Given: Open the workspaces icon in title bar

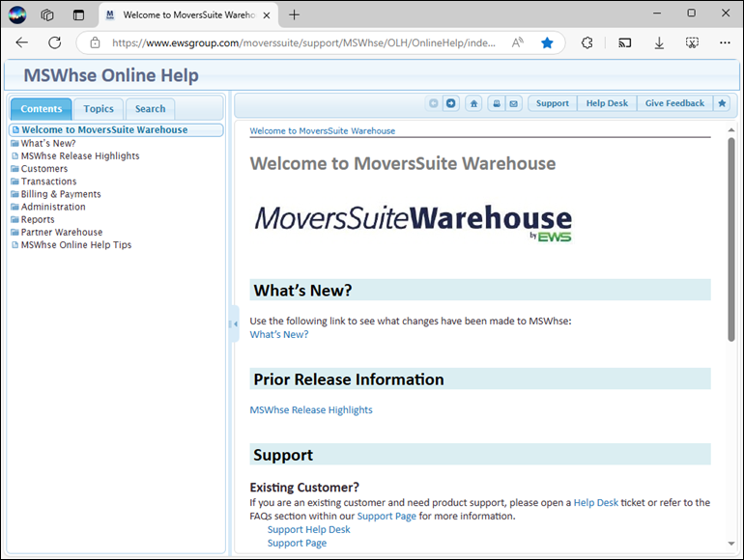Looking at the screenshot, I should click(47, 14).
